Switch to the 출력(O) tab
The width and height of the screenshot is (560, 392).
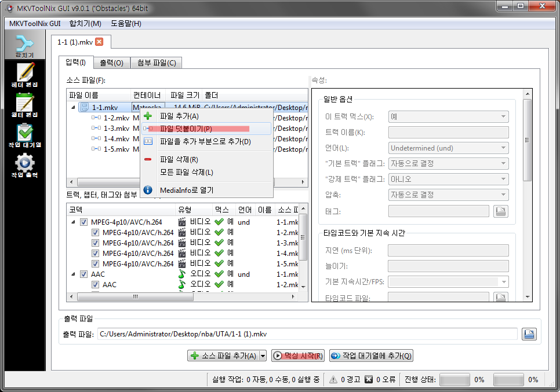coord(111,63)
